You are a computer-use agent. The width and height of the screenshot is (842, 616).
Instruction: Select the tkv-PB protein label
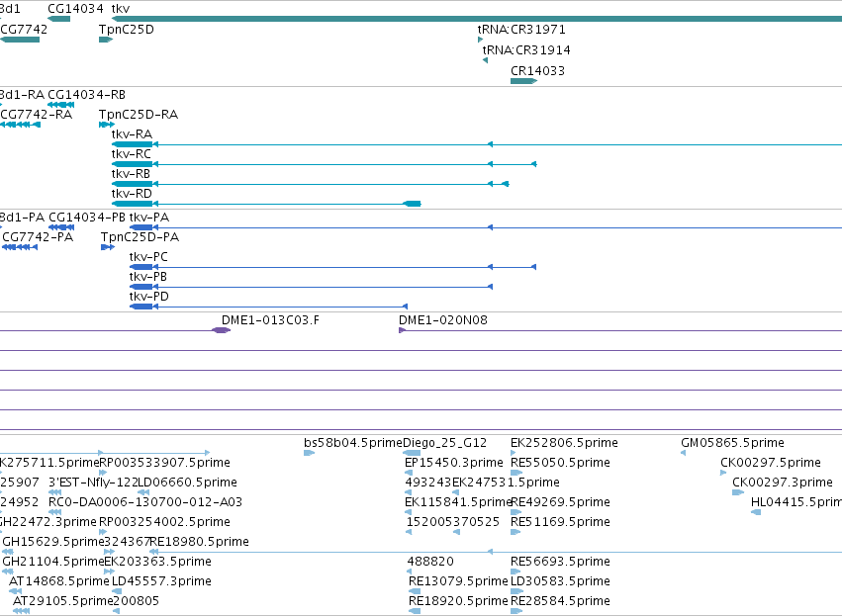tap(148, 277)
